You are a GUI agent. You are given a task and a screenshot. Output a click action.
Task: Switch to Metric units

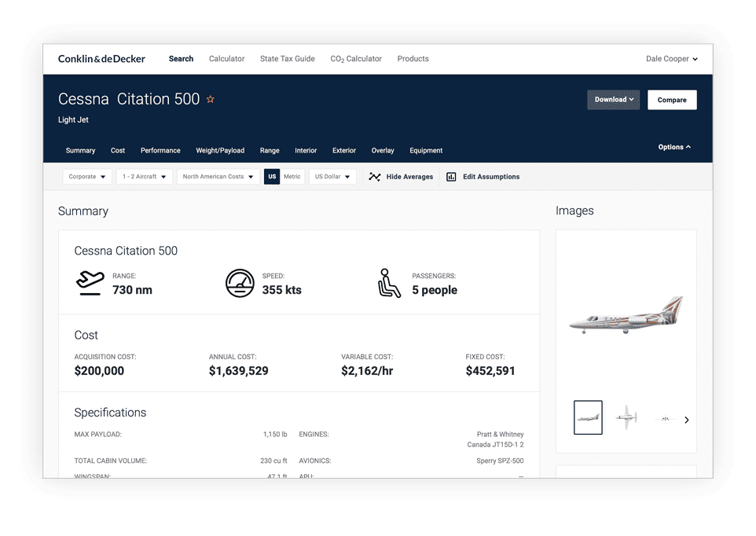[292, 177]
